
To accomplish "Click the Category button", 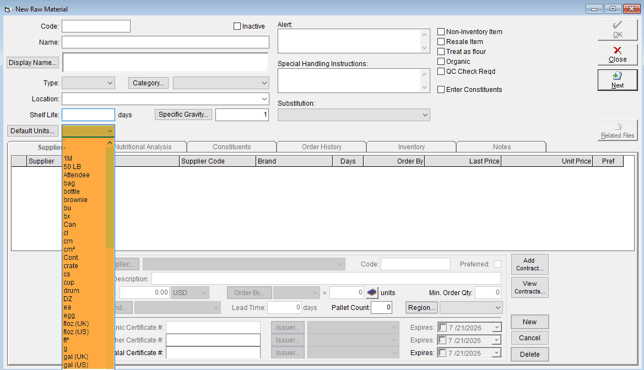I will 148,83.
